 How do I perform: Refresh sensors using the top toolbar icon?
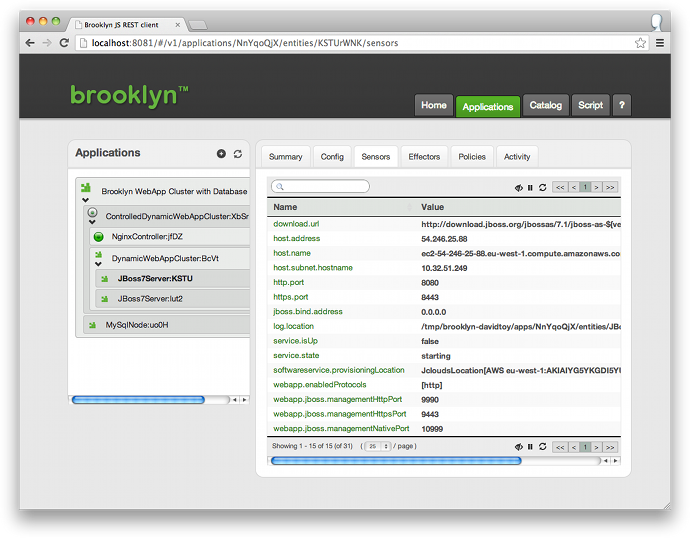542,187
